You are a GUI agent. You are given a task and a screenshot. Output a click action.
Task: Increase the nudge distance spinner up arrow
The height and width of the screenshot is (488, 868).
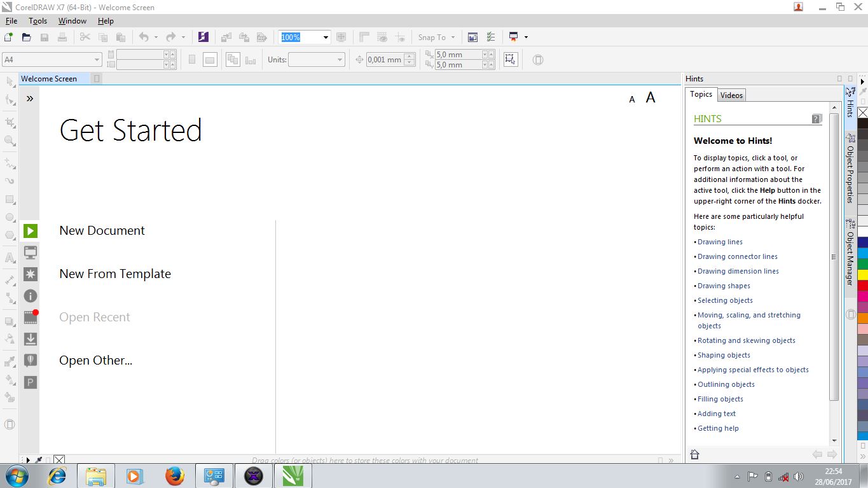point(410,57)
